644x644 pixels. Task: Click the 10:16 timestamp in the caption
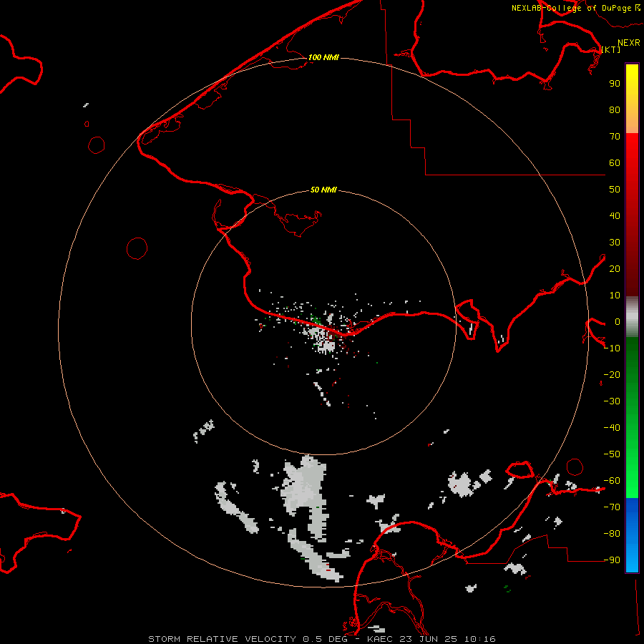tap(480, 639)
